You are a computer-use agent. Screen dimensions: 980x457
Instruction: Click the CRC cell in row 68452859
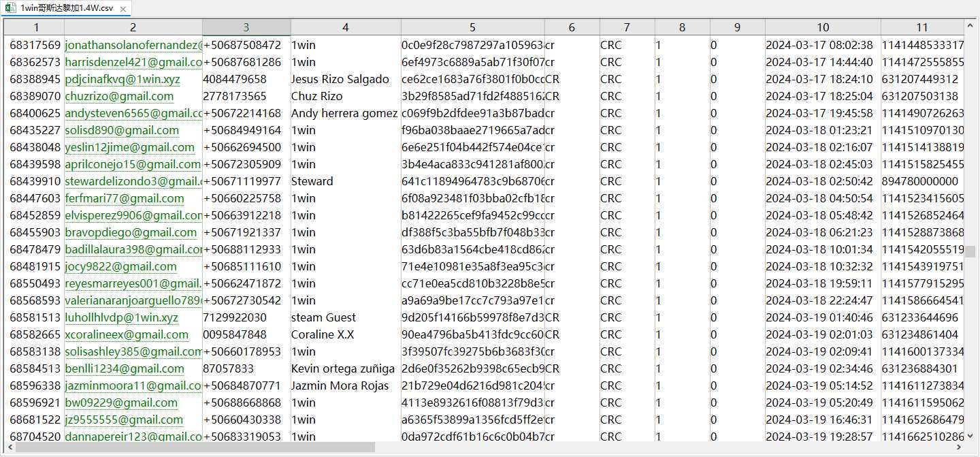point(627,215)
